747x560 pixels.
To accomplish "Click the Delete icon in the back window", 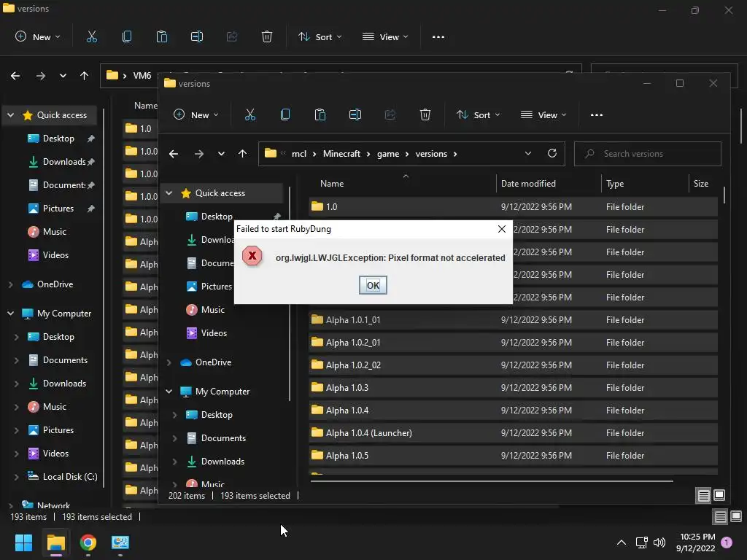I will 267,36.
